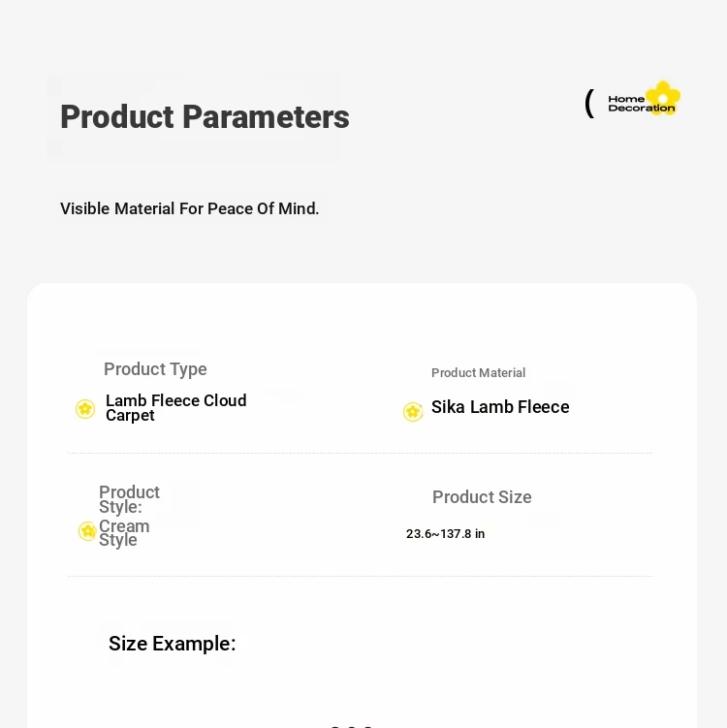Image resolution: width=727 pixels, height=728 pixels.
Task: Click the black parenthesis mark near Home Decoration
Action: pyautogui.click(x=589, y=103)
